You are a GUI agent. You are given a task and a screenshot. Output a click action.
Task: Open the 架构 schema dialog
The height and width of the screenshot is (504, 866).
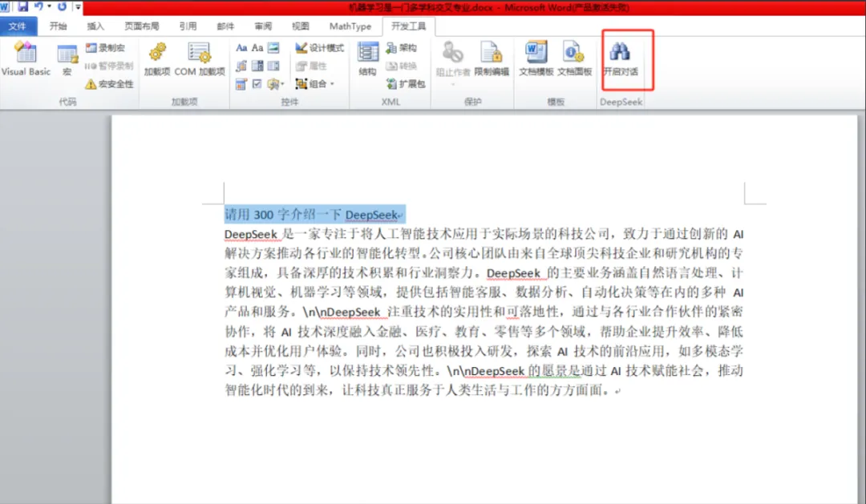click(401, 48)
